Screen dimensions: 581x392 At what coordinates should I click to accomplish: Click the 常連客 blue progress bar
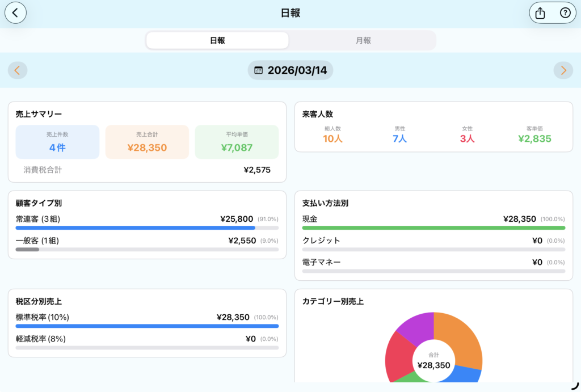click(136, 228)
